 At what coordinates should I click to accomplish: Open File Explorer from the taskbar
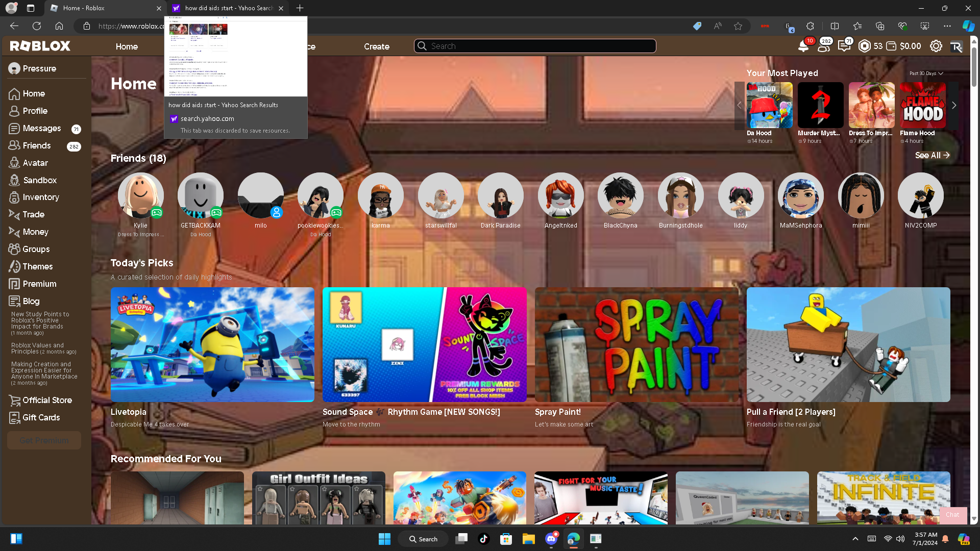pos(528,539)
